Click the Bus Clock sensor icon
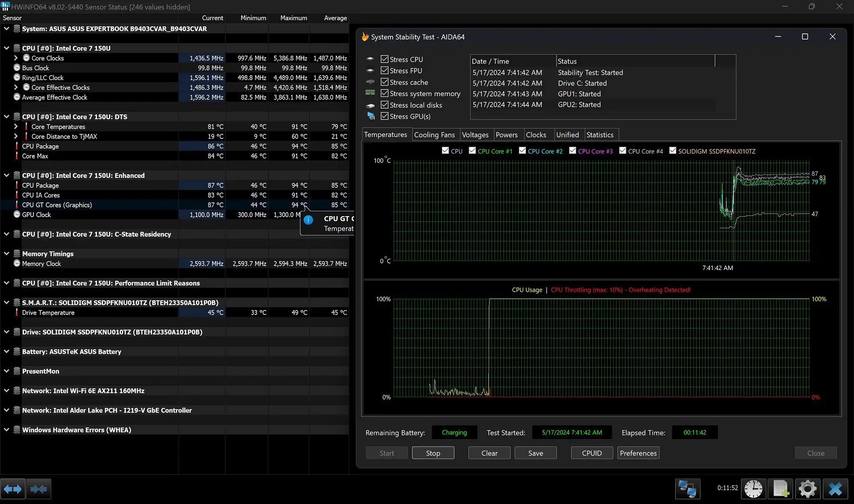The height and width of the screenshot is (504, 854). (17, 68)
